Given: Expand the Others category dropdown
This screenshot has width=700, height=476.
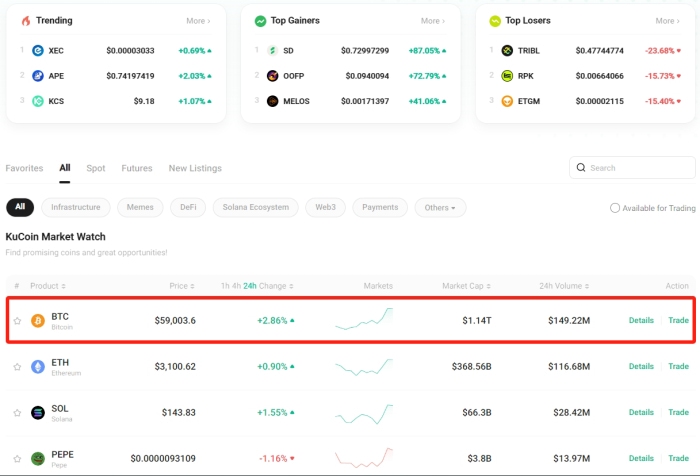Looking at the screenshot, I should point(440,208).
